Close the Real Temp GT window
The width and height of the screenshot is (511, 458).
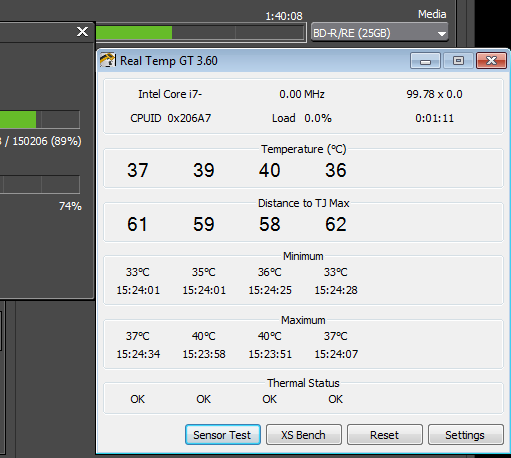491,61
